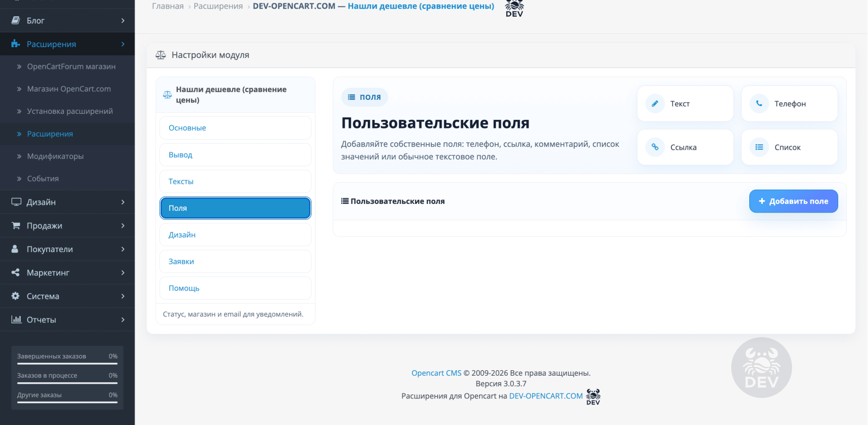Click the Система gear icon
This screenshot has width=868, height=425.
point(16,296)
